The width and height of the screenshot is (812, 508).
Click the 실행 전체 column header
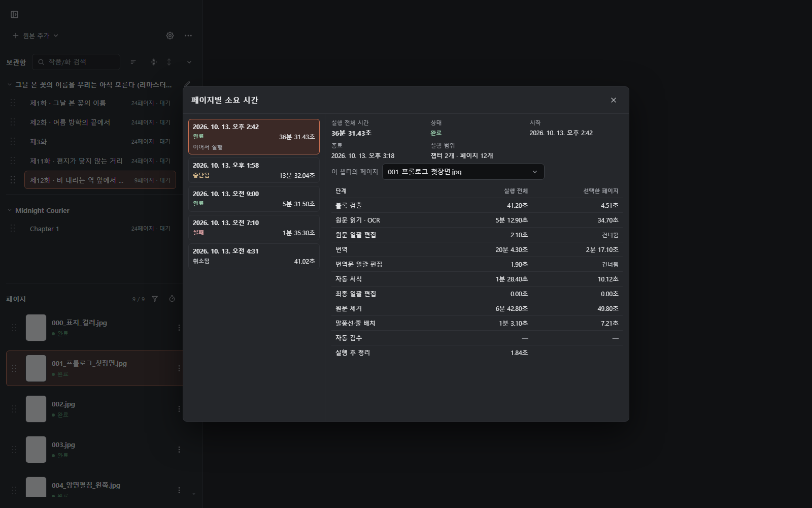516,191
